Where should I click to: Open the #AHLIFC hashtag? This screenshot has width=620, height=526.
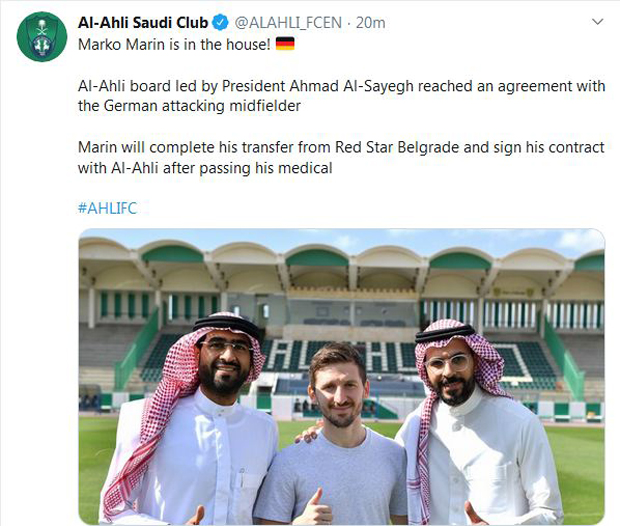(x=107, y=208)
